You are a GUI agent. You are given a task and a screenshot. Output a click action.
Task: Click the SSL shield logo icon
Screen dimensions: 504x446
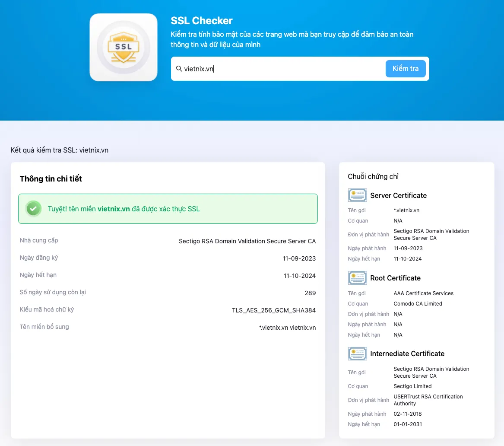pyautogui.click(x=123, y=47)
